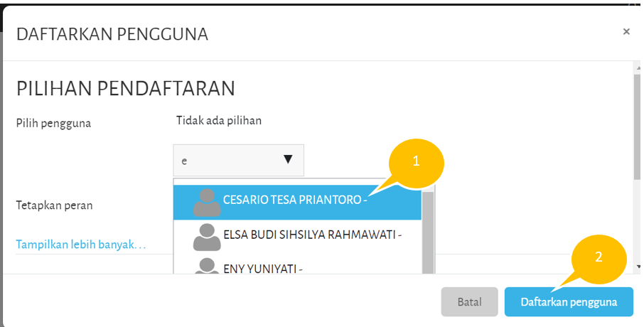This screenshot has width=644, height=327.
Task: Click the Tetapkan peran label
Action: tap(55, 205)
